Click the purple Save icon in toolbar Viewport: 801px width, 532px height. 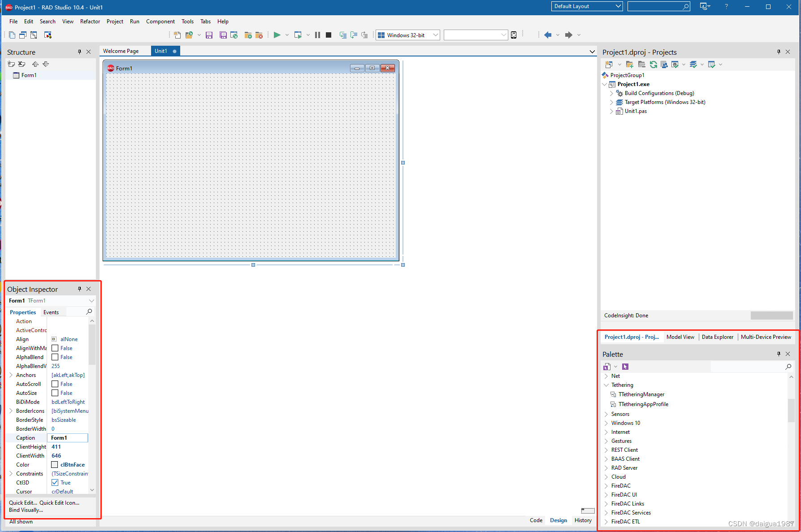[x=209, y=35]
